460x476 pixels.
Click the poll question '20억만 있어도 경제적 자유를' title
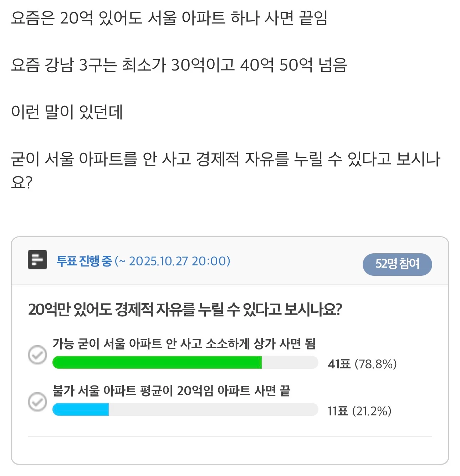[x=185, y=310]
